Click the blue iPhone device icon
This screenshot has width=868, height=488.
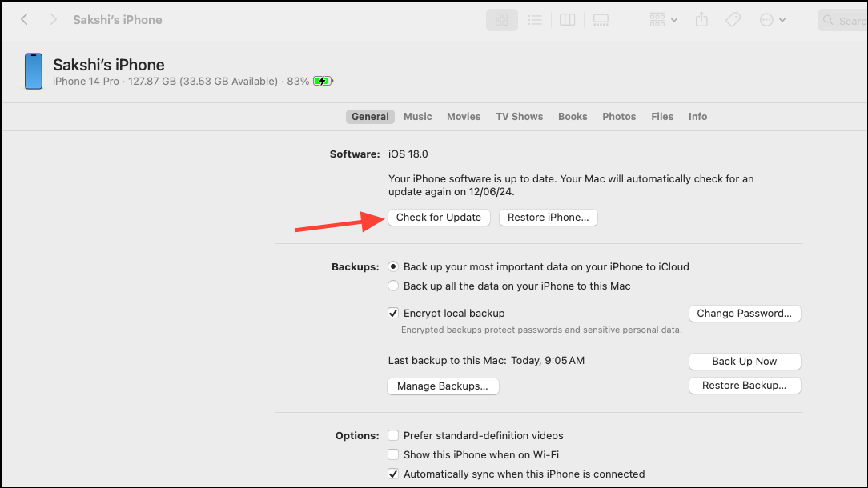click(34, 71)
